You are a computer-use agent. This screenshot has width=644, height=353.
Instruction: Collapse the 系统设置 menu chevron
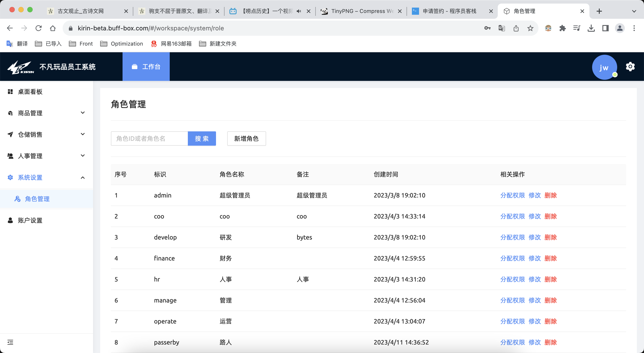[x=83, y=178]
